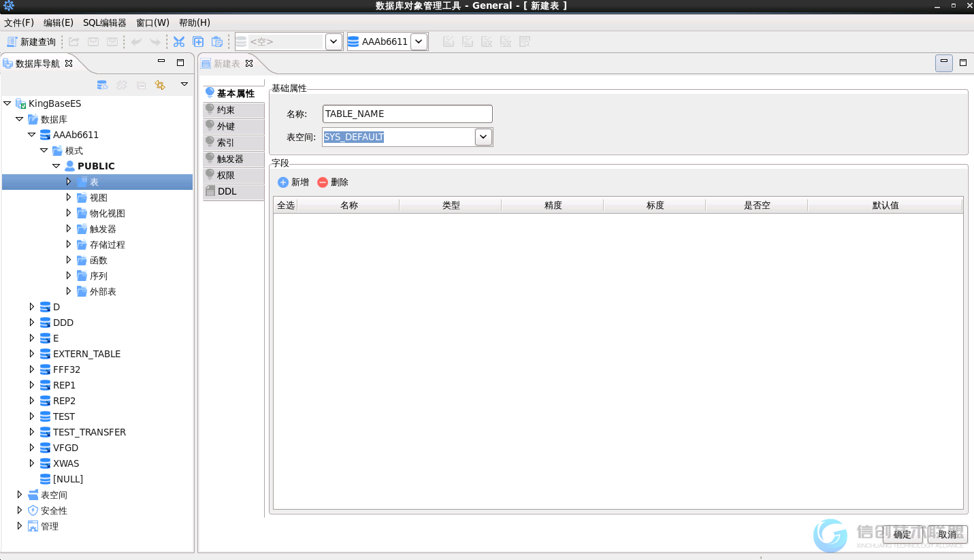
Task: Select the 函数 tree item
Action: [99, 260]
